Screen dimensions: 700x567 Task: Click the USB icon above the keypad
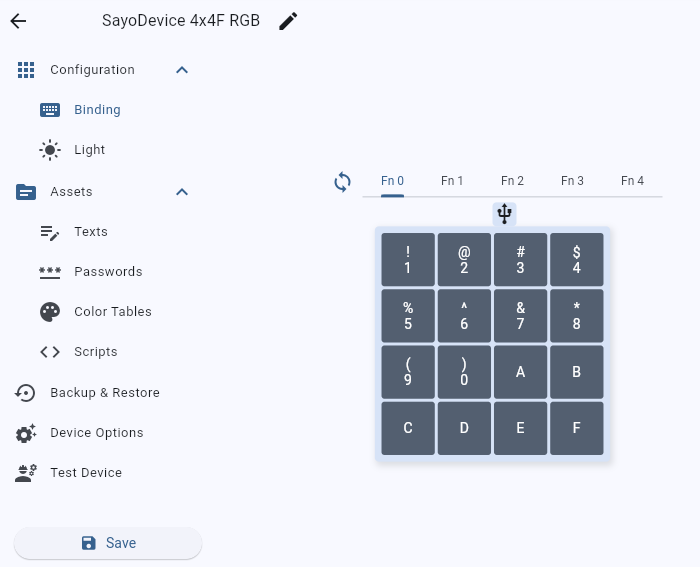coord(504,213)
